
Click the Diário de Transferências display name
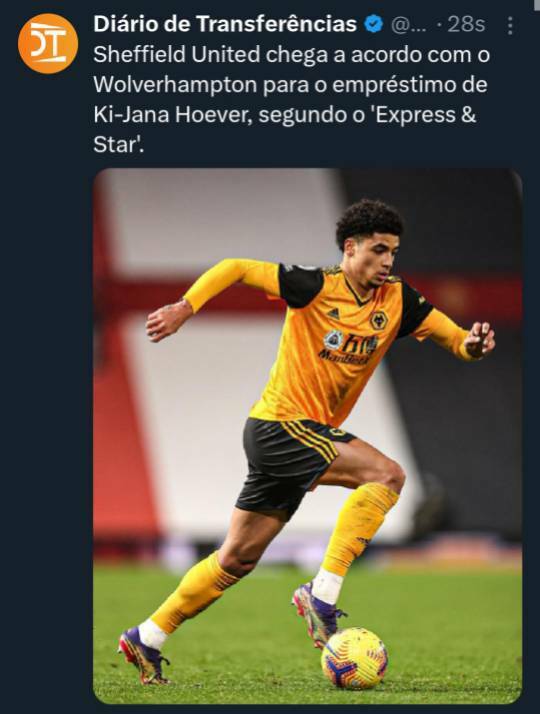[225, 24]
